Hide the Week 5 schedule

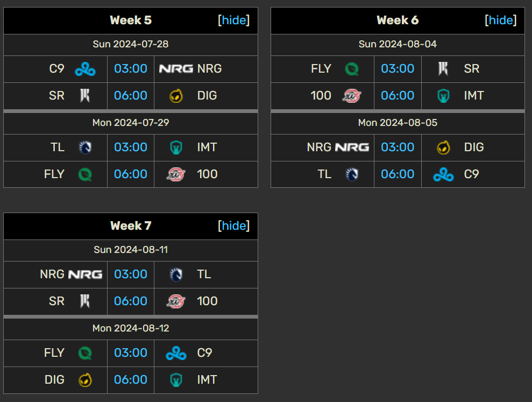[234, 20]
